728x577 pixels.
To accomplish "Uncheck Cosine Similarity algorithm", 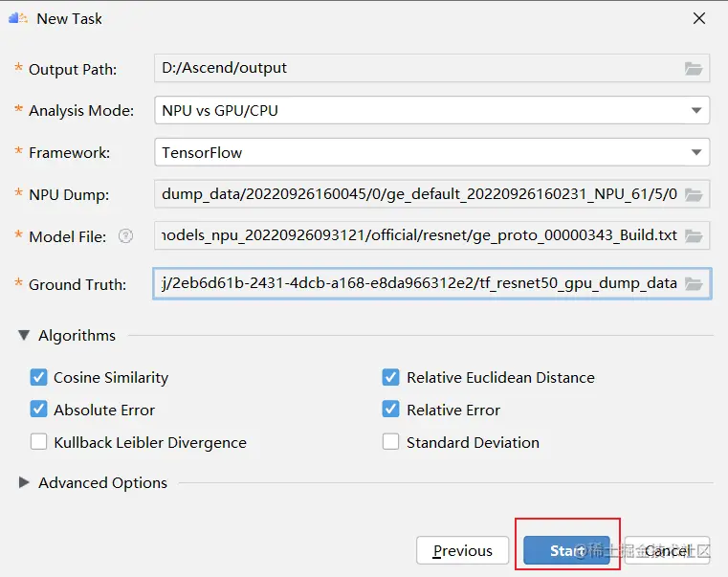I will [x=38, y=377].
